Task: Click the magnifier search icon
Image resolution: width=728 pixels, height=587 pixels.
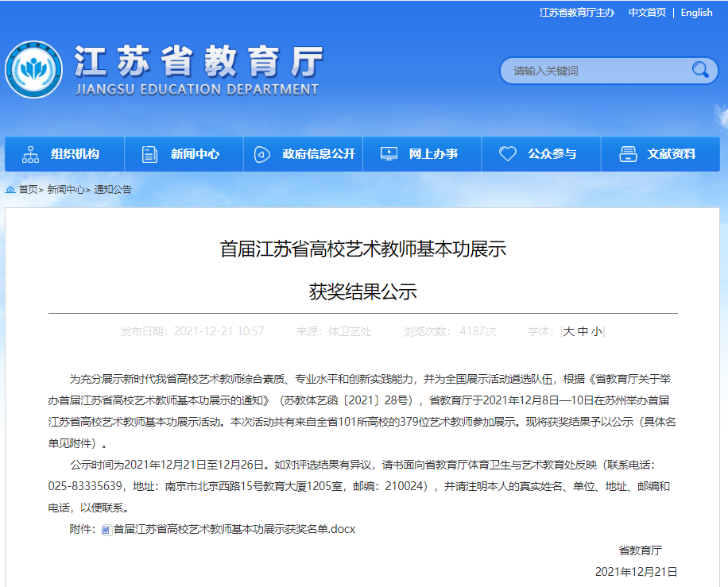Action: pyautogui.click(x=700, y=70)
